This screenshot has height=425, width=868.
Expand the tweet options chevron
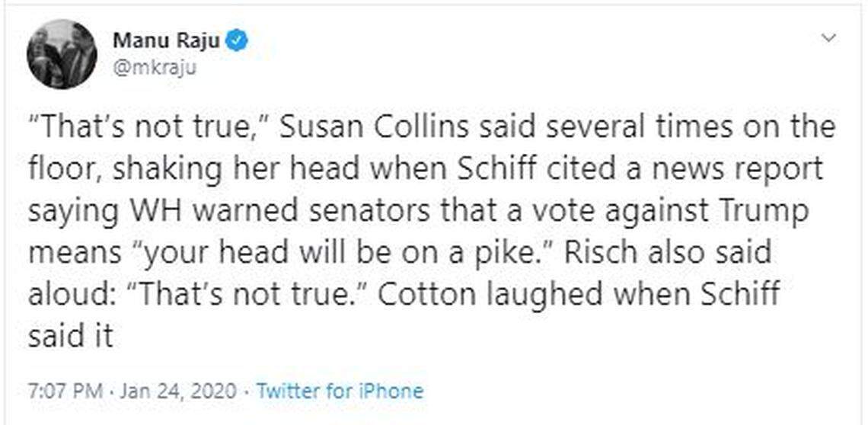click(828, 37)
